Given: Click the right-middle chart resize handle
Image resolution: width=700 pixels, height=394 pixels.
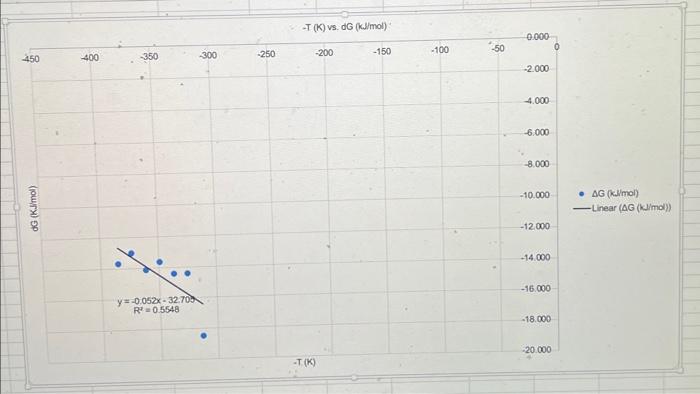Looking at the screenshot, I should (x=682, y=191).
